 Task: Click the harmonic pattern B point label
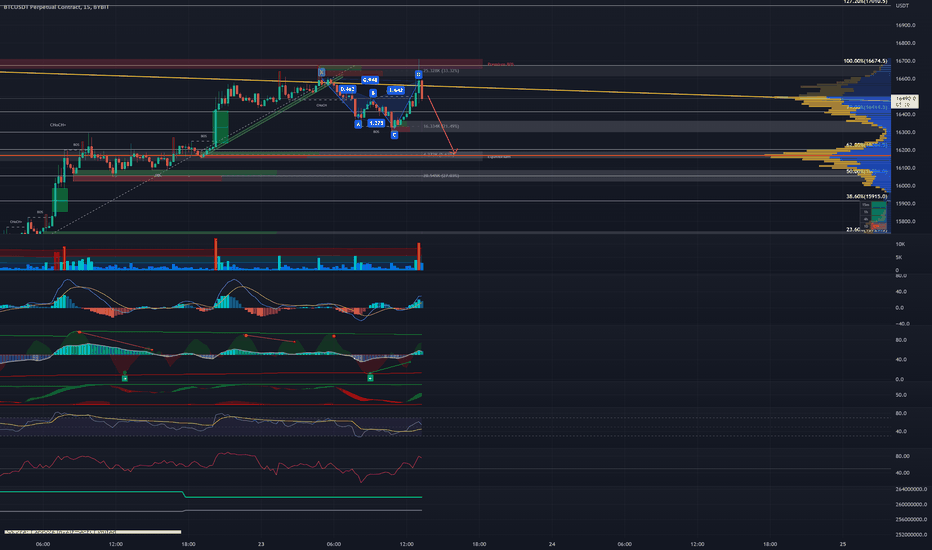pos(373,93)
